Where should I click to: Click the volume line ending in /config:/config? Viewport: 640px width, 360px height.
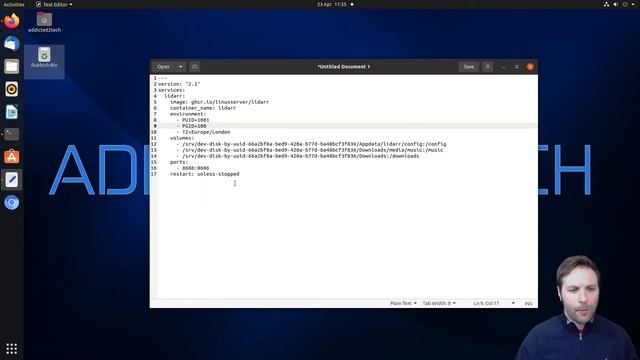point(311,144)
